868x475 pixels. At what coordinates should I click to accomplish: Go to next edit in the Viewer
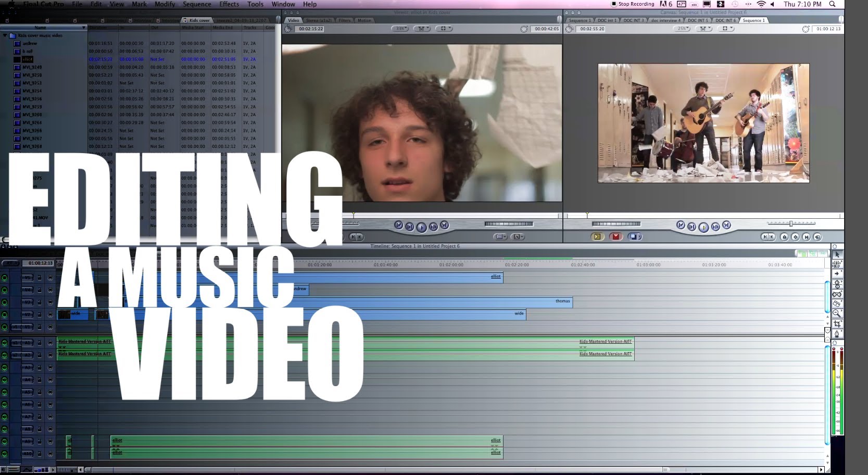coord(444,226)
